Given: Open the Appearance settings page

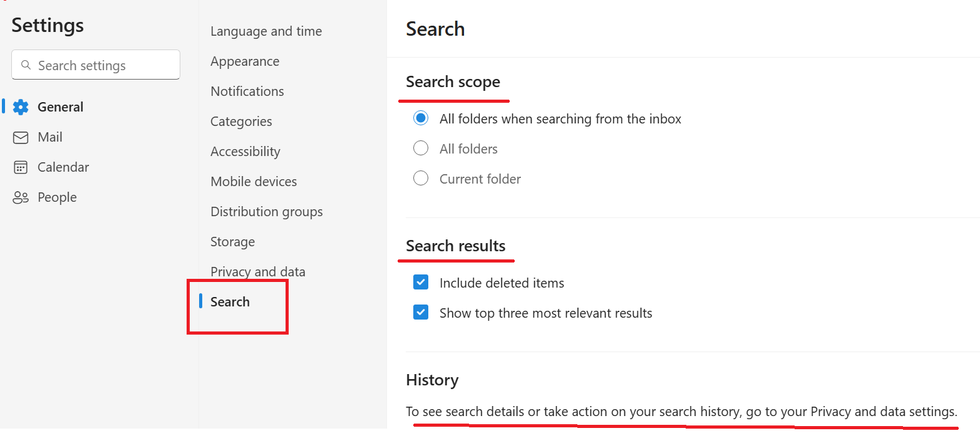Looking at the screenshot, I should click(x=245, y=61).
